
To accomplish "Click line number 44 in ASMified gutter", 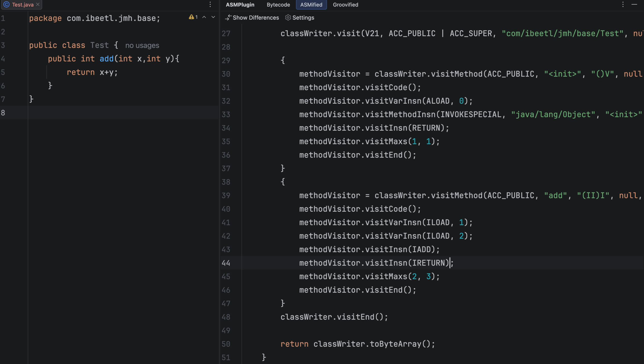I will coord(226,263).
